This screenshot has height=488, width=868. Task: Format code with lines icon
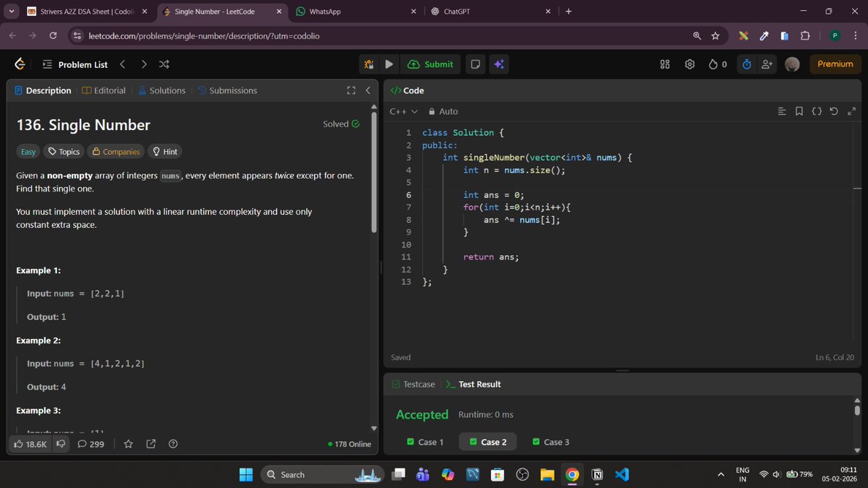click(x=782, y=111)
